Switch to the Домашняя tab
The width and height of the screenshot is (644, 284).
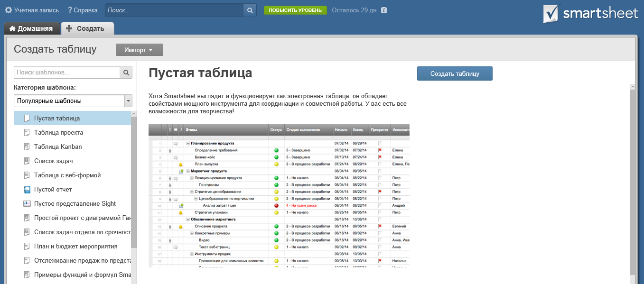tap(32, 28)
